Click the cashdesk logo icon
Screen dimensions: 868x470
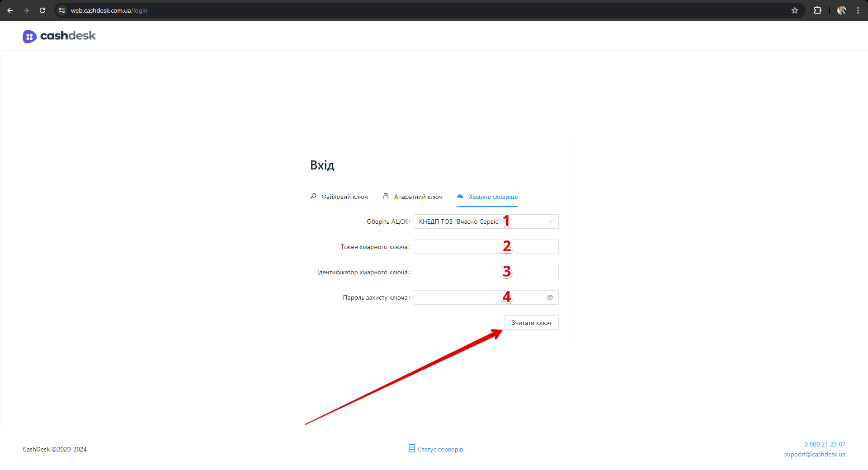pyautogui.click(x=29, y=36)
